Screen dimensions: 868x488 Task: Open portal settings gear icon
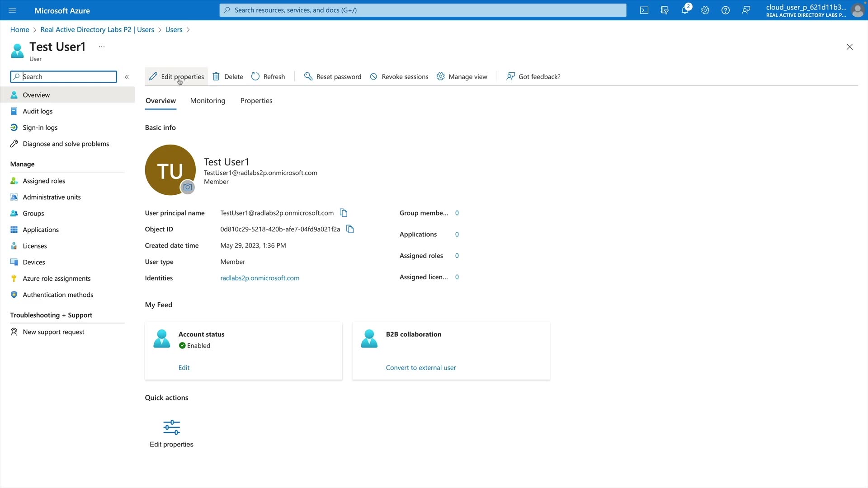(705, 10)
